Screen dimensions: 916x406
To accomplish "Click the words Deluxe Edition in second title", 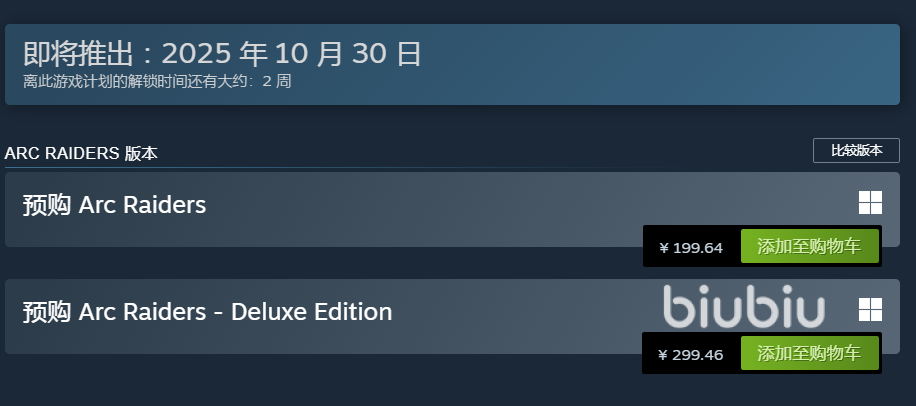I will tap(311, 311).
